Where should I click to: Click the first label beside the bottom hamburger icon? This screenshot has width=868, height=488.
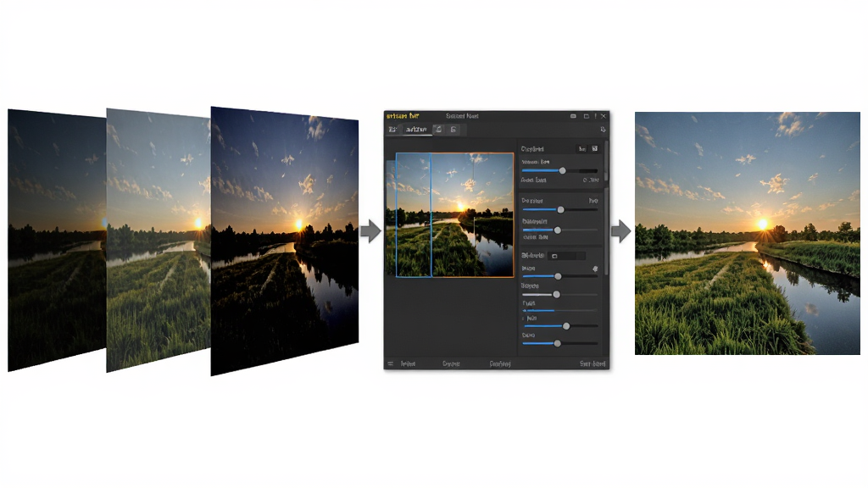click(408, 363)
